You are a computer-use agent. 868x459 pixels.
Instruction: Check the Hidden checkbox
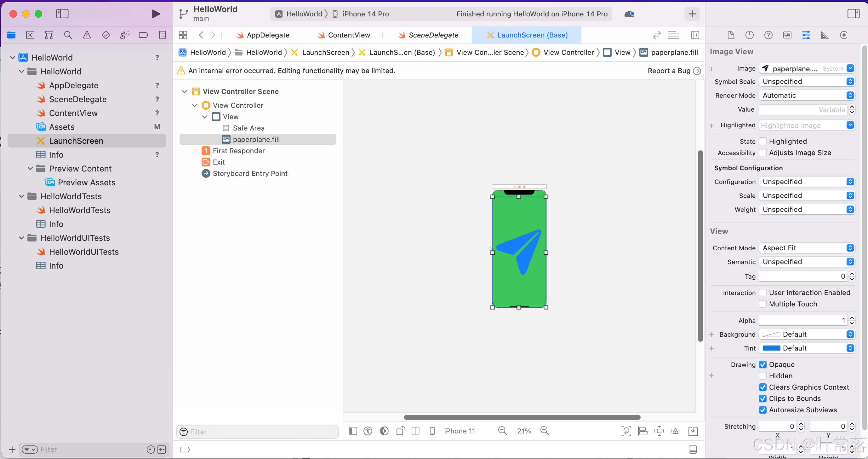tap(763, 376)
